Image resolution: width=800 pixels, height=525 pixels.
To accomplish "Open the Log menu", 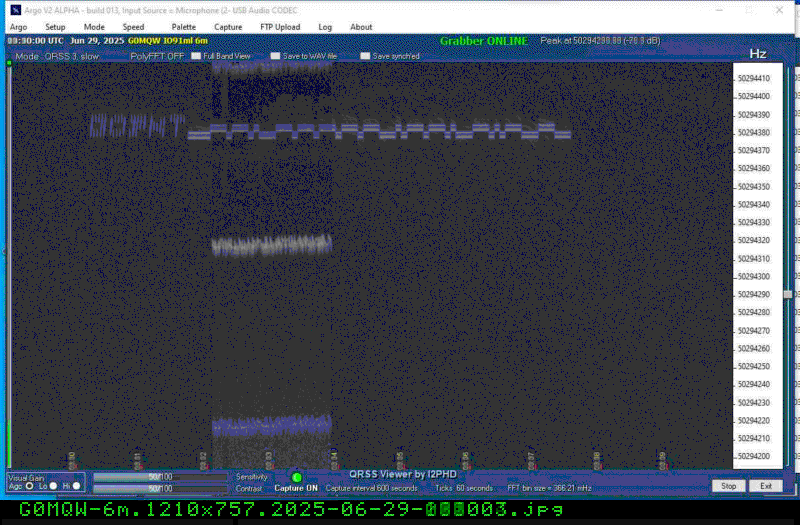I will (x=325, y=27).
